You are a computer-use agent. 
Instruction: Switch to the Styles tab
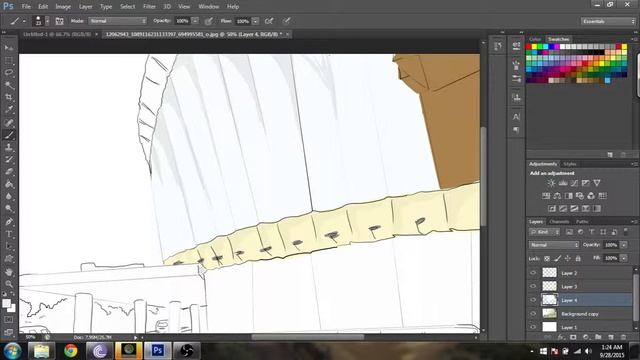tap(570, 164)
